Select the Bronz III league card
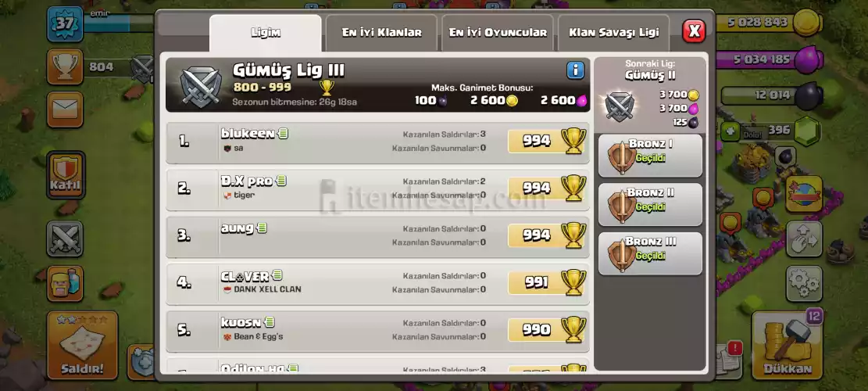This screenshot has height=391, width=868. point(650,253)
